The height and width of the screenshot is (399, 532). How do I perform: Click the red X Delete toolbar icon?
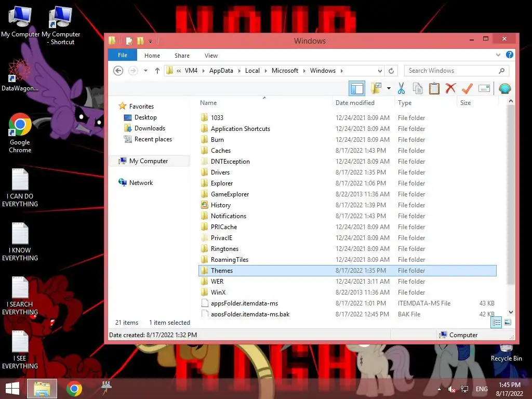[450, 88]
